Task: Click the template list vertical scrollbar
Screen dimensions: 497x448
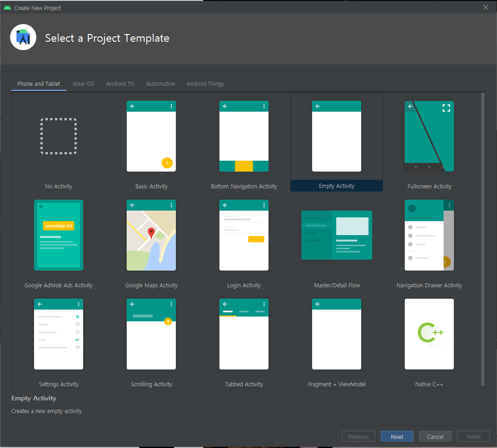Action: 483,239
